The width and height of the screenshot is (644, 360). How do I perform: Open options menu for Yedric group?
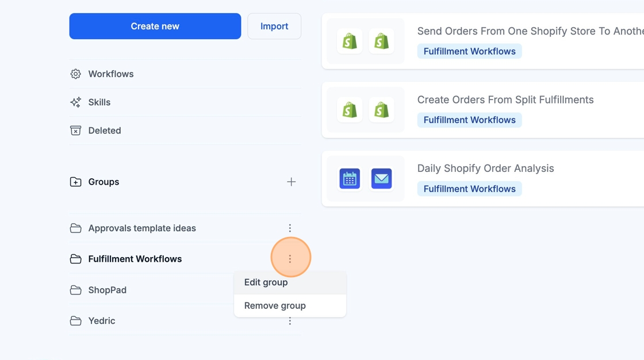click(290, 321)
